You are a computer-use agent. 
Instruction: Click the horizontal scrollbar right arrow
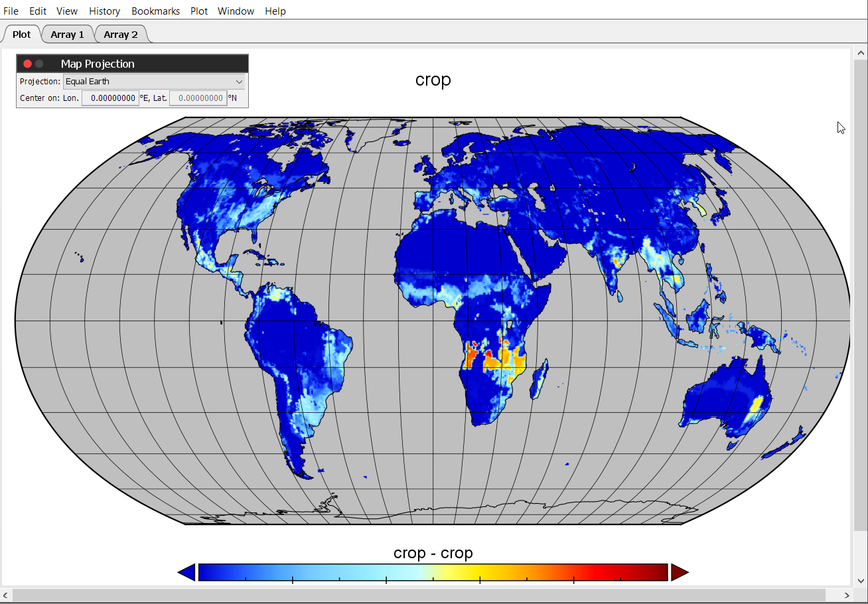tap(846, 595)
